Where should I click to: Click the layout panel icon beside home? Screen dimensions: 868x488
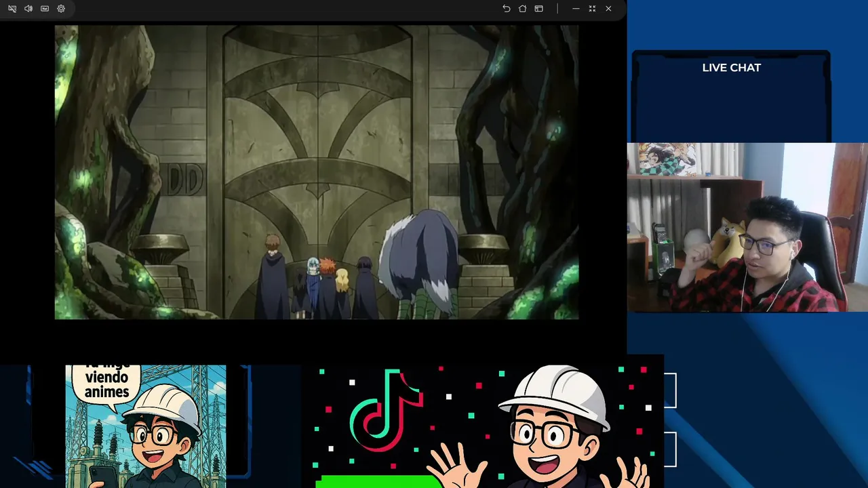[x=539, y=9]
